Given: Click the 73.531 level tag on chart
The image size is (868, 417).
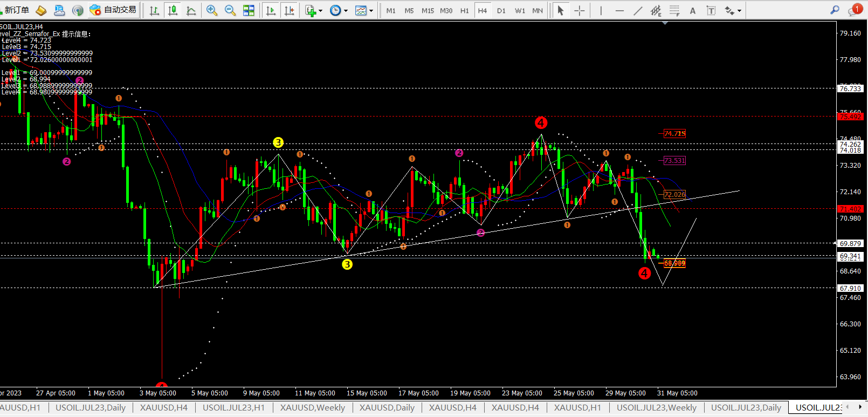Looking at the screenshot, I should click(x=674, y=160).
